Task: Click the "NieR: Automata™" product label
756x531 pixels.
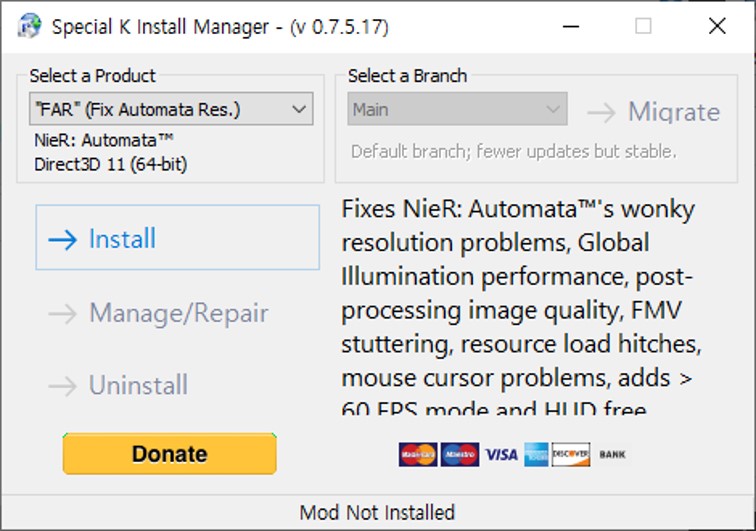Action: [x=104, y=140]
